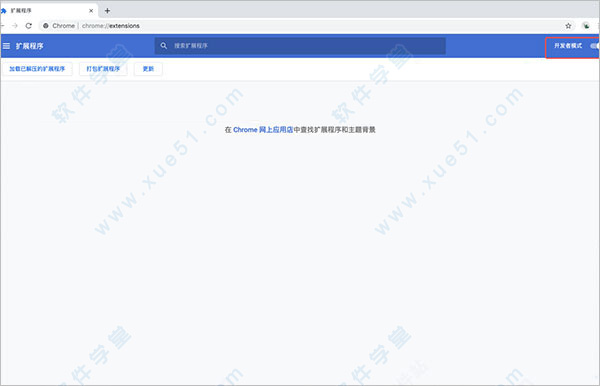Open a new tab with plus button
Viewport: 600px width, 386px height.
click(x=108, y=11)
